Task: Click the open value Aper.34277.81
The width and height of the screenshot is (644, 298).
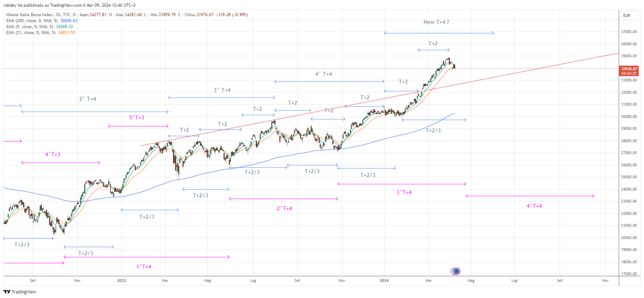Action: 93,15
